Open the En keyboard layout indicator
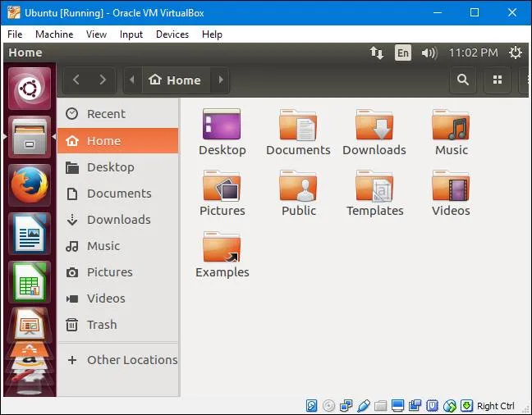The image size is (532, 415). [402, 52]
